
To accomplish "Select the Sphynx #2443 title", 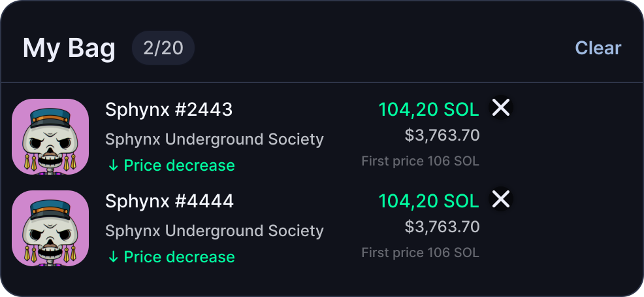I will pyautogui.click(x=169, y=110).
